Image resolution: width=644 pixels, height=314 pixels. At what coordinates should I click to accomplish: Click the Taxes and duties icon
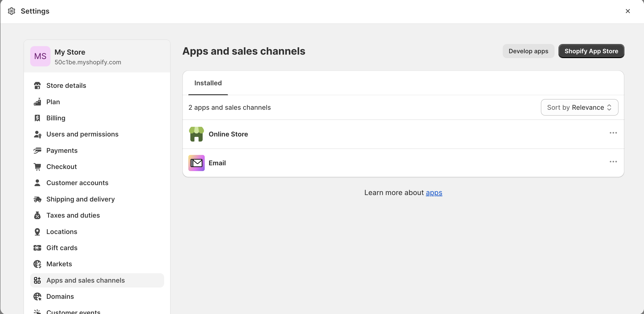(x=37, y=215)
